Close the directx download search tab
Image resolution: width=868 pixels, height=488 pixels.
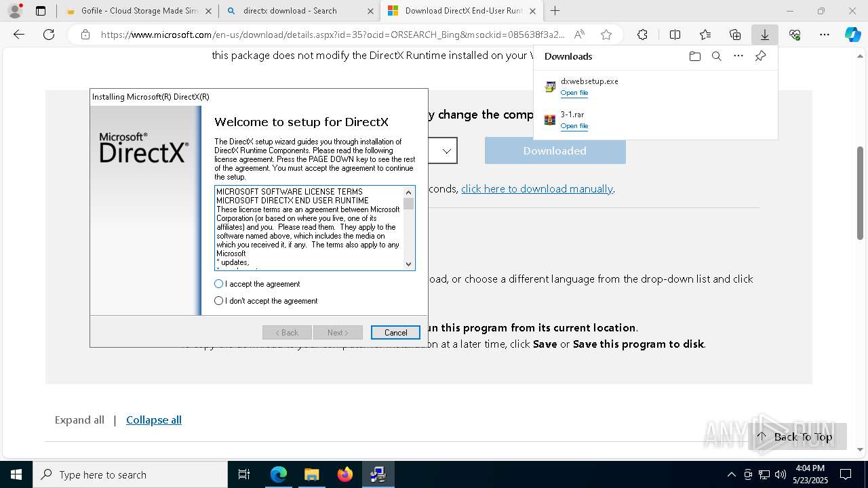point(370,11)
